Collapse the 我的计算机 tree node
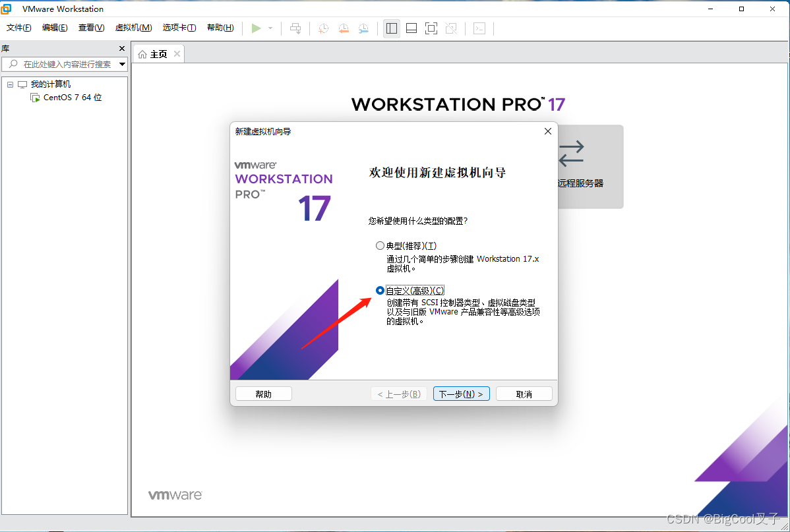 (10, 84)
